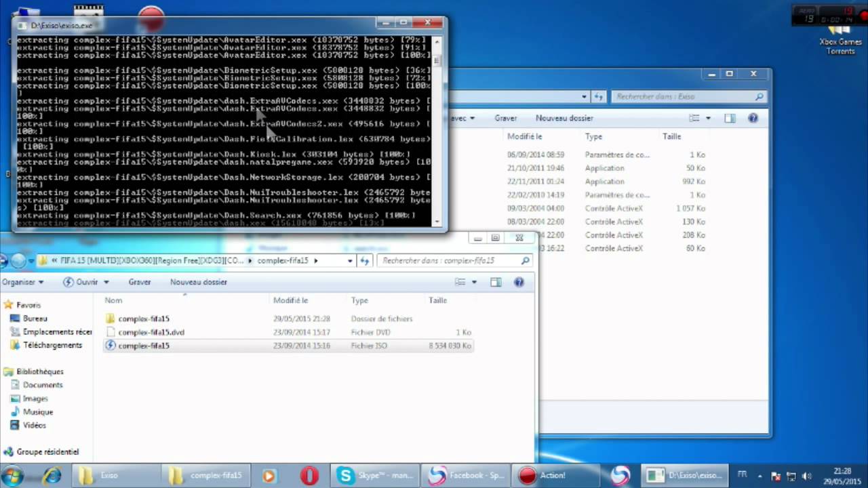Click the Exiso window search box
This screenshot has height=488, width=868.
click(x=689, y=97)
